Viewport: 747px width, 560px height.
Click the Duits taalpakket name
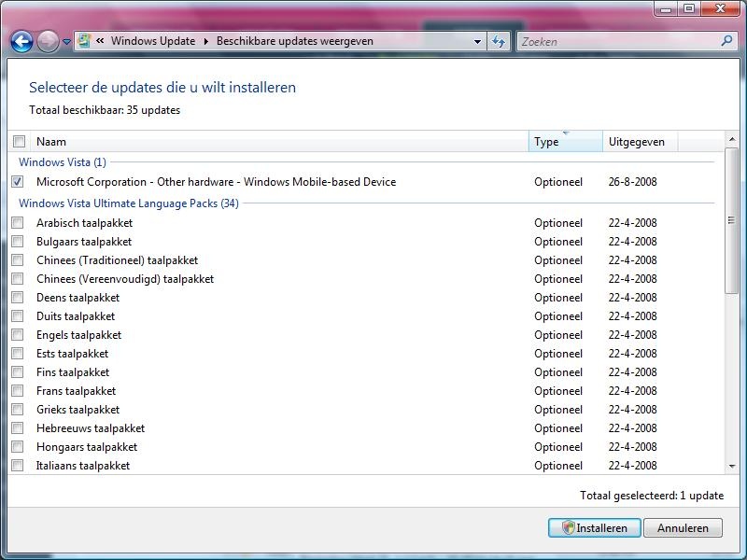[x=76, y=316]
